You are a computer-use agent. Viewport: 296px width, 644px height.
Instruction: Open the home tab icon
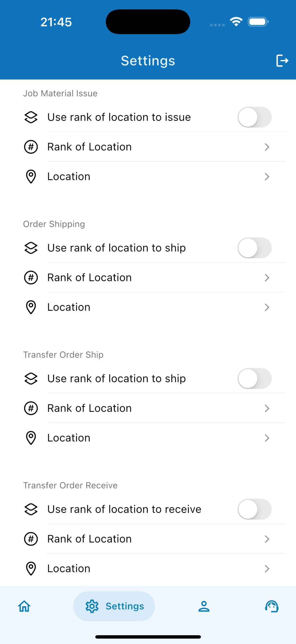(24, 606)
